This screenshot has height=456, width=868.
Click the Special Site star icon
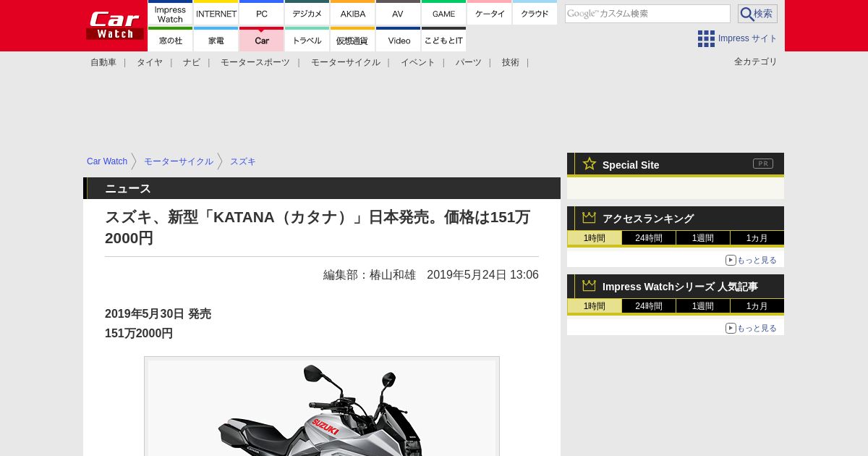pos(590,164)
